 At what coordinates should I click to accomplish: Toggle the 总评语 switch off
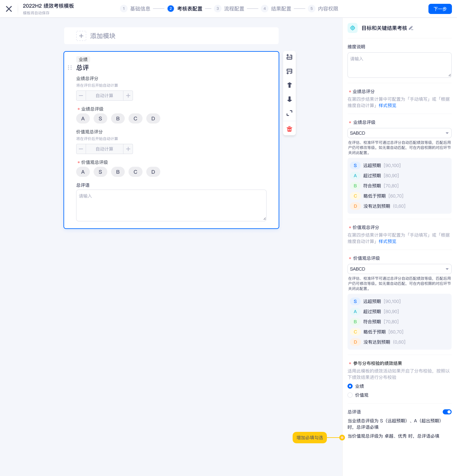pos(447,412)
